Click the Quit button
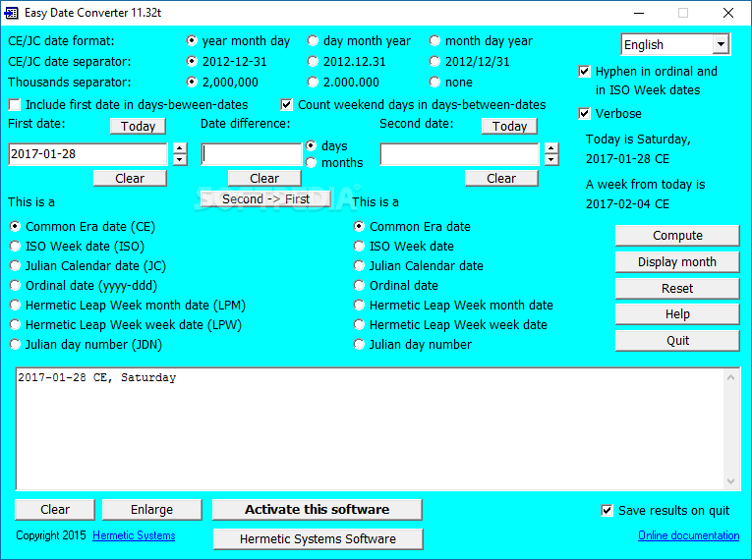 tap(677, 340)
